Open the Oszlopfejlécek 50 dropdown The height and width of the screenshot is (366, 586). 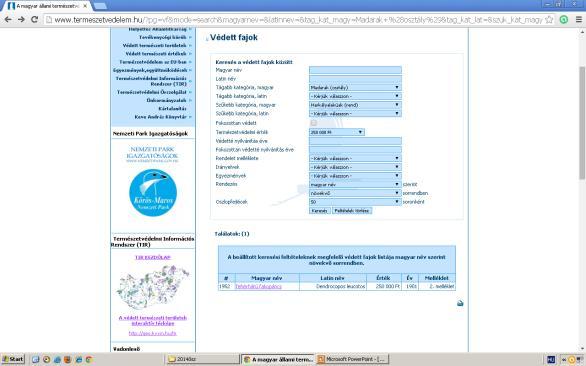coord(355,202)
